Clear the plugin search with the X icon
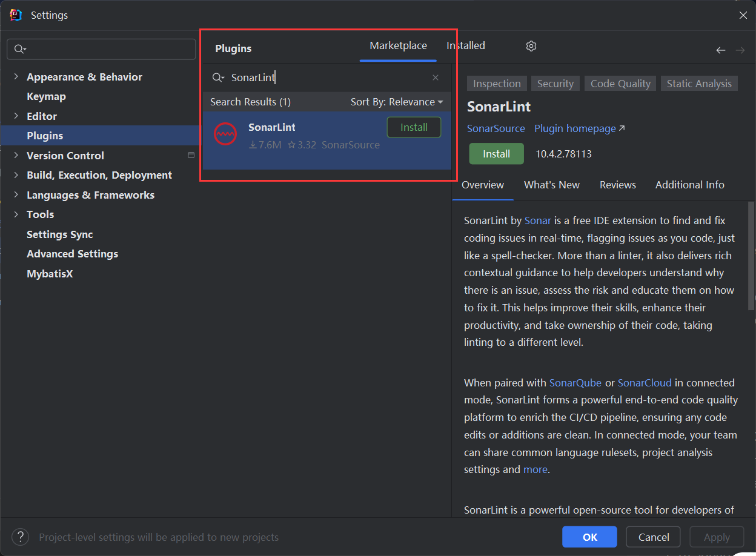 (x=436, y=78)
